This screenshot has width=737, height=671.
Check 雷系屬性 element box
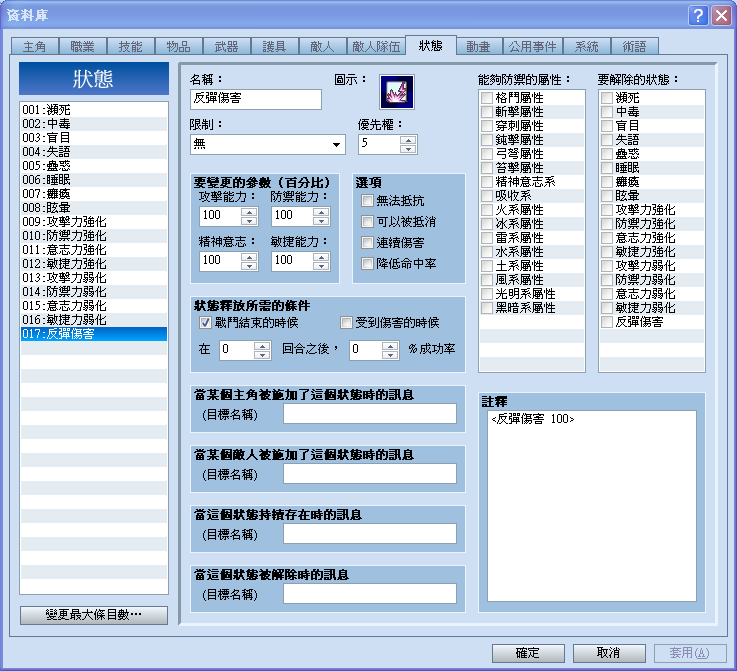487,238
